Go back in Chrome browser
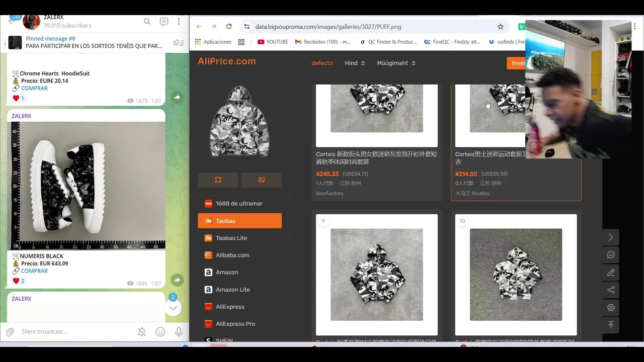644x362 pixels. pos(199,27)
